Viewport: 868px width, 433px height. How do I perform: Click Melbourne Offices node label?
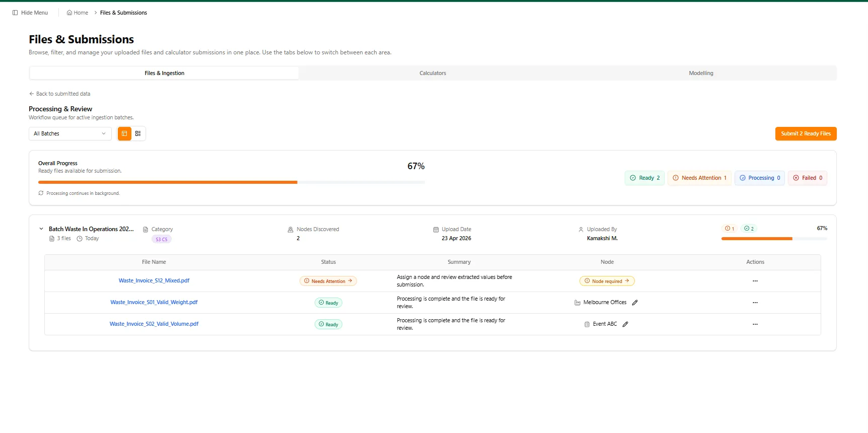(605, 302)
